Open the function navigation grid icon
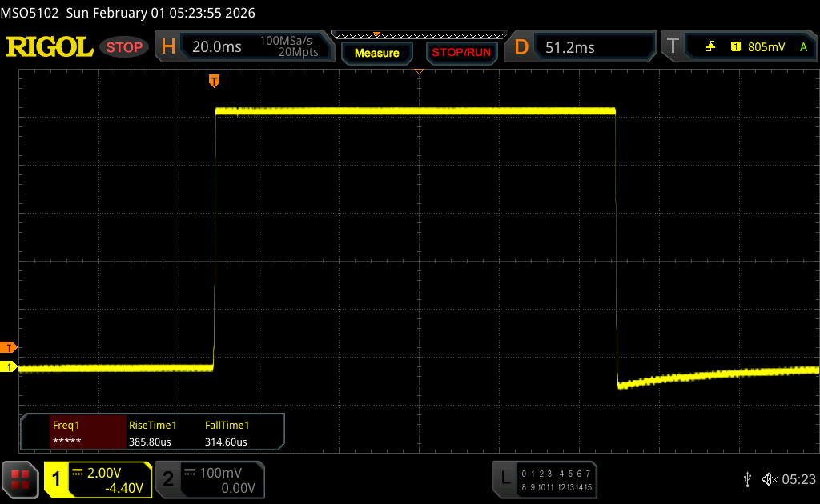The image size is (820, 504). point(20,479)
